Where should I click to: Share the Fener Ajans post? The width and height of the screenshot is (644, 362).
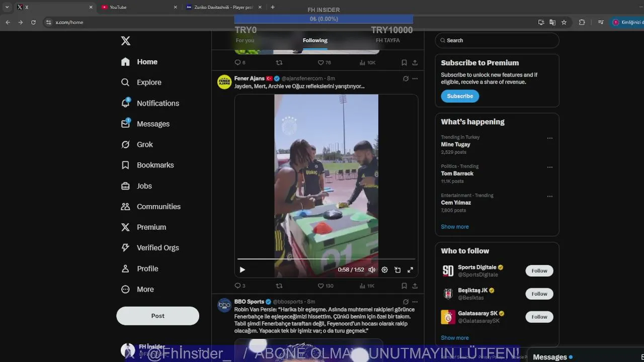[x=415, y=286]
